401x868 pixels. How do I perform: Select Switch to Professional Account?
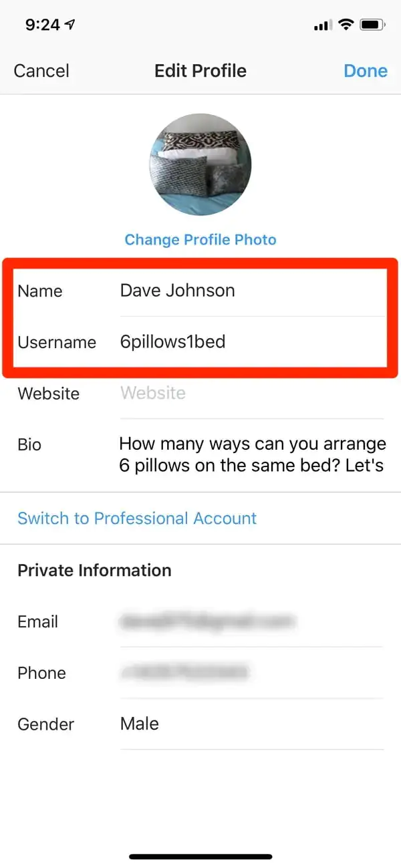click(x=136, y=518)
